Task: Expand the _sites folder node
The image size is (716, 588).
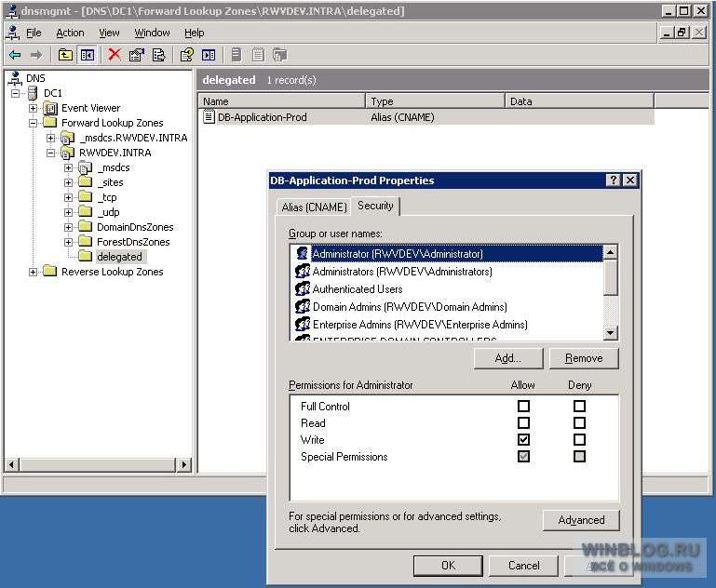Action: click(x=68, y=182)
